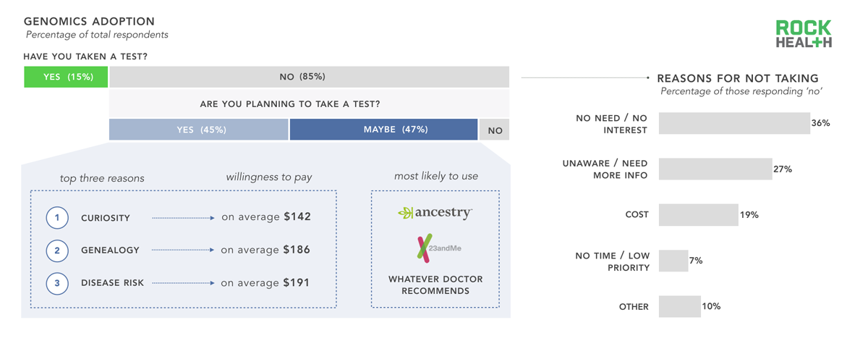Click the Other 10% bar

(680, 306)
